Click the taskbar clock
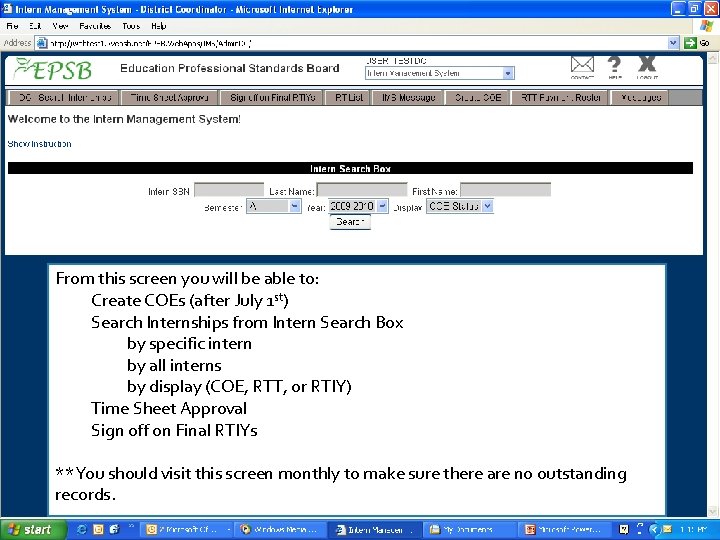This screenshot has height=540, width=720. [x=694, y=529]
